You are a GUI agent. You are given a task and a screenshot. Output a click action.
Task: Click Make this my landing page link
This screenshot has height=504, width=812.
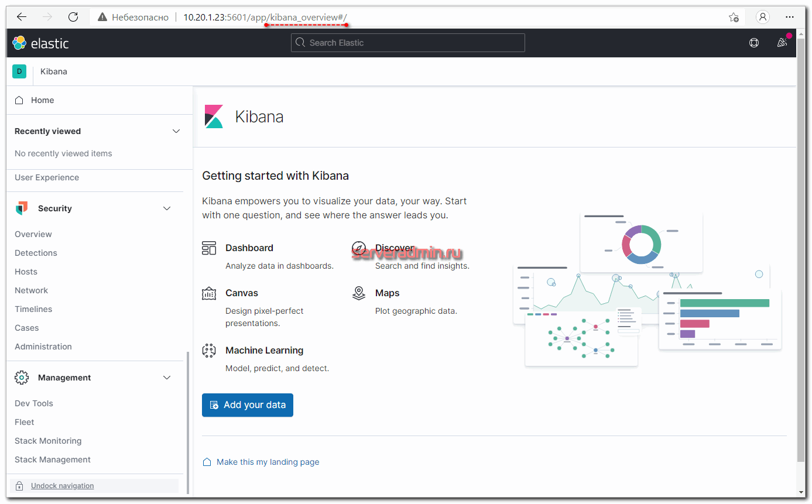[x=268, y=462]
